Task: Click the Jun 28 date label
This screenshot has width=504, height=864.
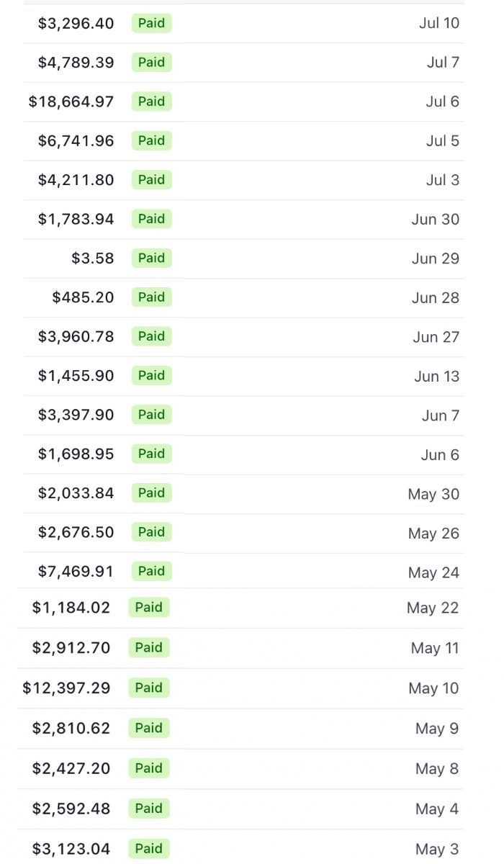Action: pos(435,298)
